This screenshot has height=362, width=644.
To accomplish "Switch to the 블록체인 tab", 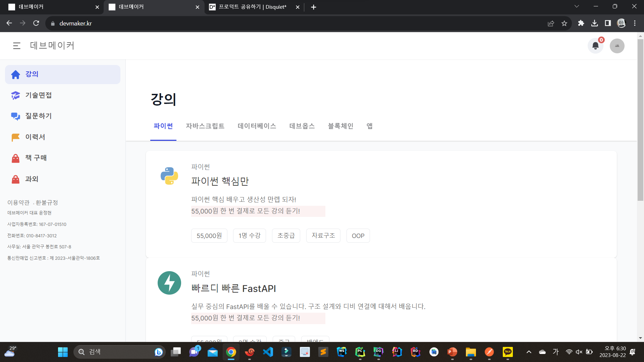I will (x=340, y=126).
